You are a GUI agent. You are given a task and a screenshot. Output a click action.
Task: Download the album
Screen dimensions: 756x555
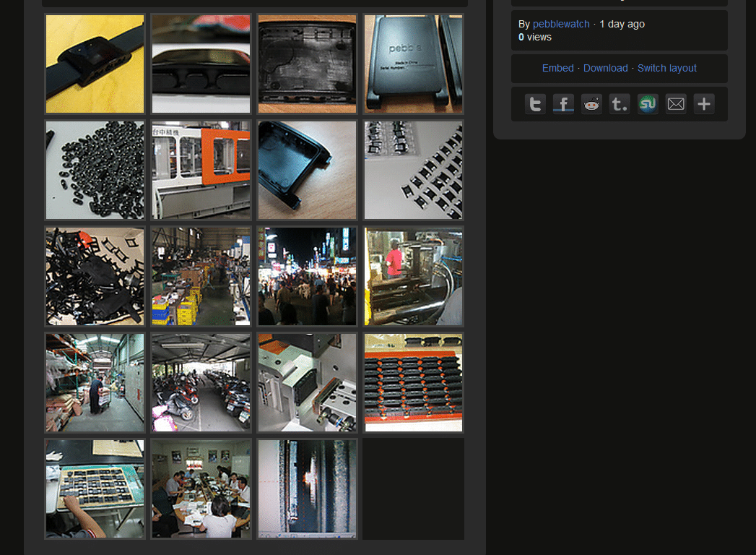click(605, 68)
